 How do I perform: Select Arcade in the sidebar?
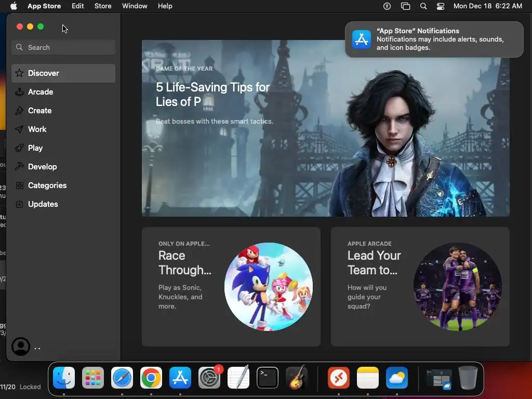click(x=63, y=91)
